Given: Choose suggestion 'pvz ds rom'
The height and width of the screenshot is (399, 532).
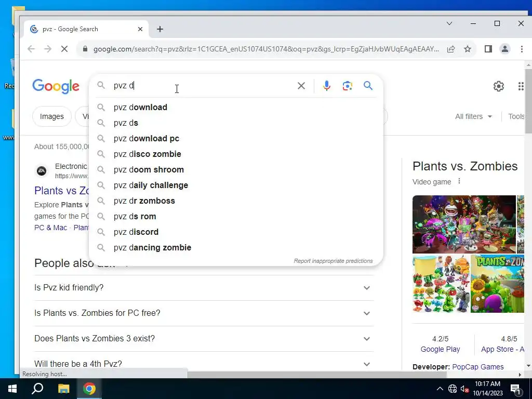Looking at the screenshot, I should click(236, 217).
